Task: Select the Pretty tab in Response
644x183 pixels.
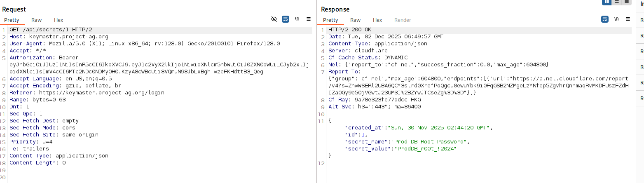Action: (330, 20)
